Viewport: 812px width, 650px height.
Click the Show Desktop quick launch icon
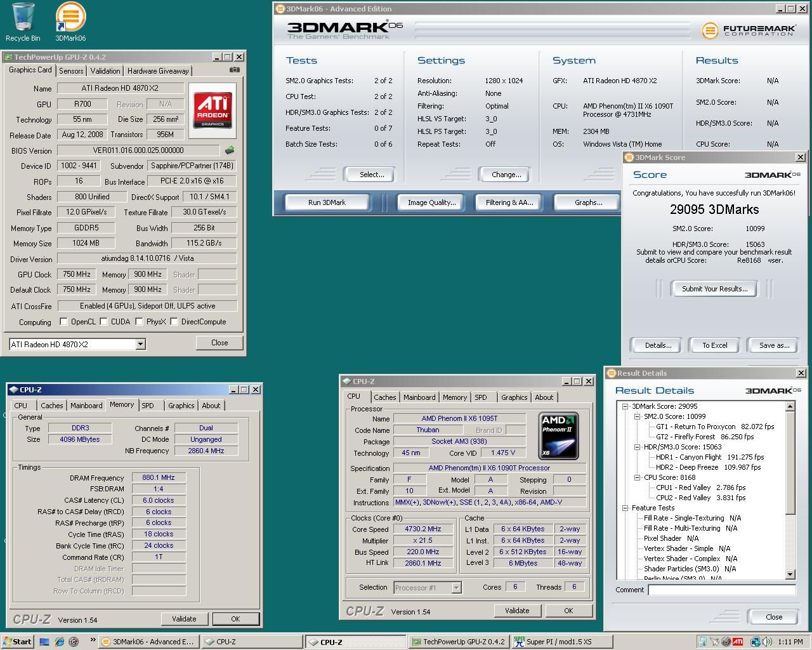(44, 642)
